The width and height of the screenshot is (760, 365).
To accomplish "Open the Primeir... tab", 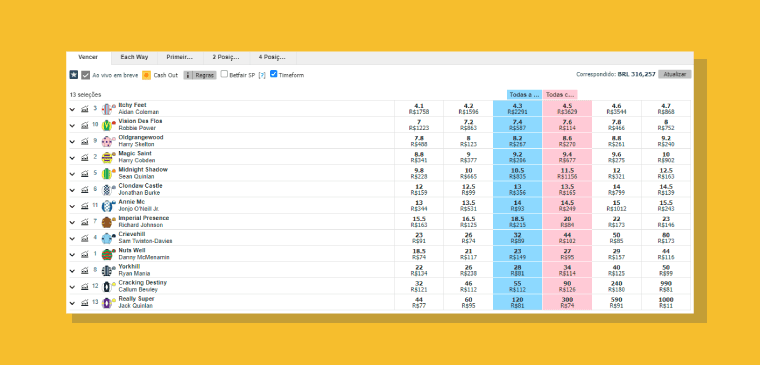I will 180,58.
